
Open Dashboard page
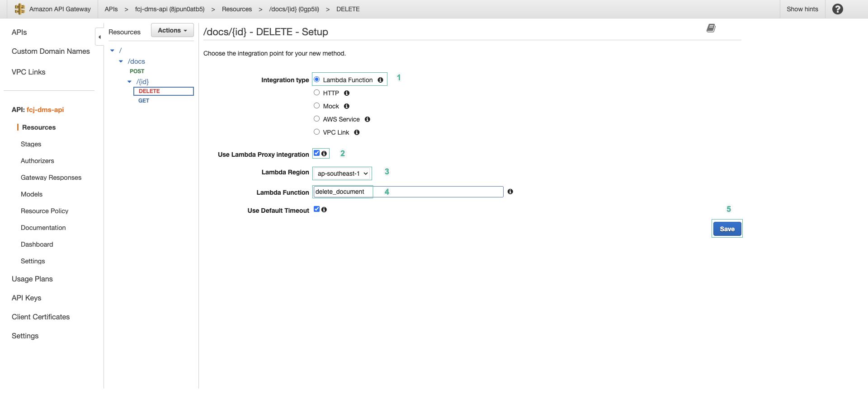pyautogui.click(x=37, y=244)
